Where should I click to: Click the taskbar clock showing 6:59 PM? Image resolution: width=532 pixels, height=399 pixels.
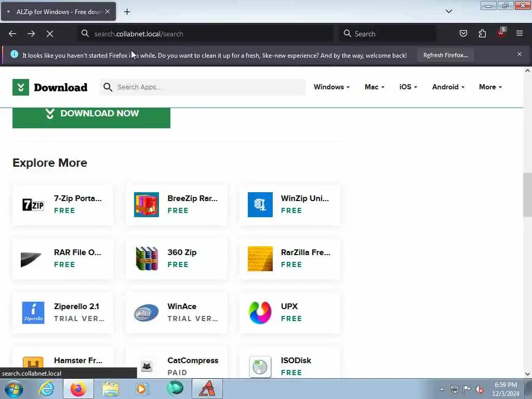coord(506,389)
